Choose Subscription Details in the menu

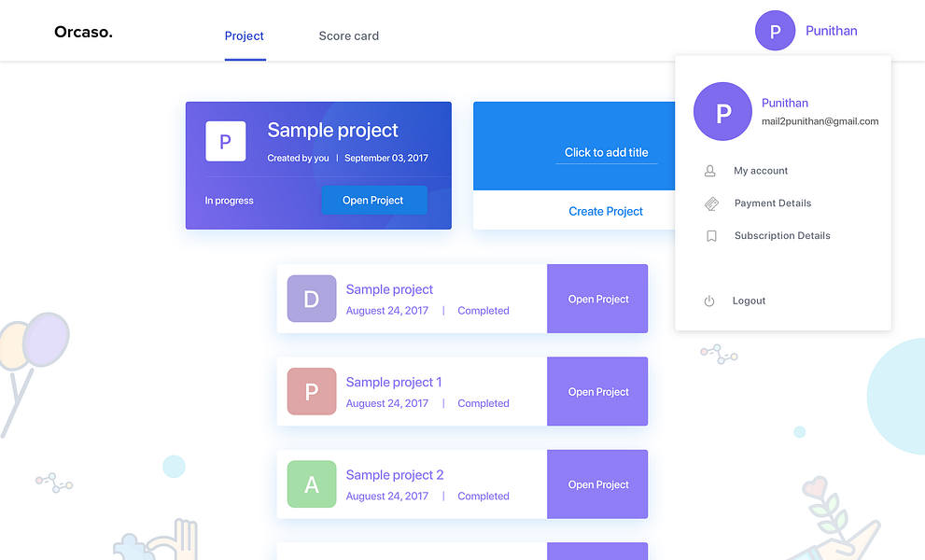pyautogui.click(x=782, y=235)
